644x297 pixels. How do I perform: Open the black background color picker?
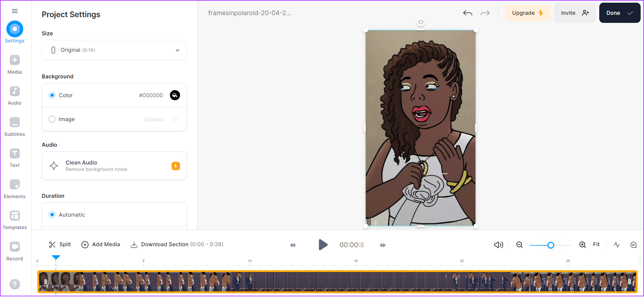[x=175, y=95]
